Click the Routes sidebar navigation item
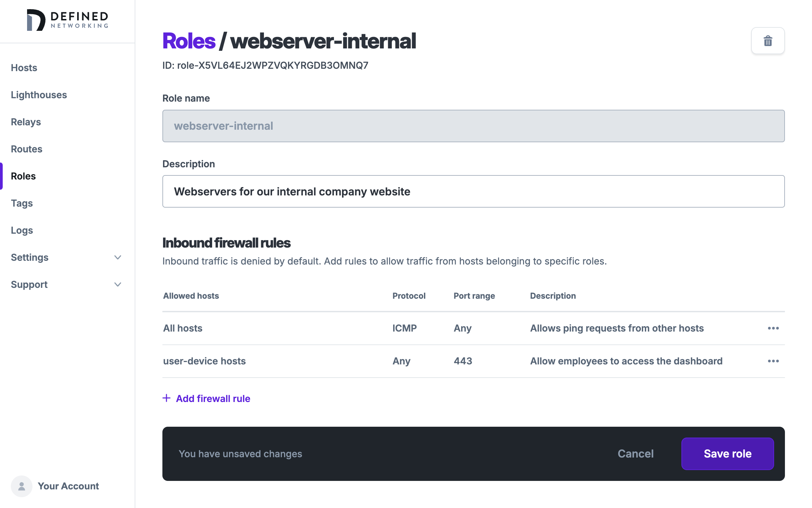This screenshot has height=508, width=812. [x=27, y=149]
